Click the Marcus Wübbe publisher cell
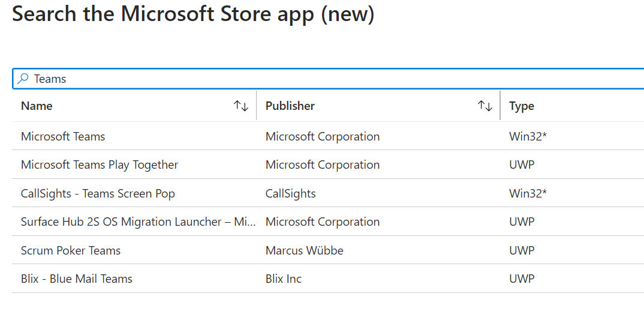 [305, 250]
